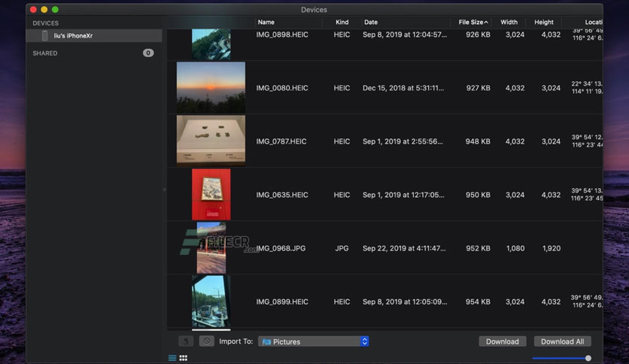Switch to list view mode
629x364 pixels.
pyautogui.click(x=172, y=358)
